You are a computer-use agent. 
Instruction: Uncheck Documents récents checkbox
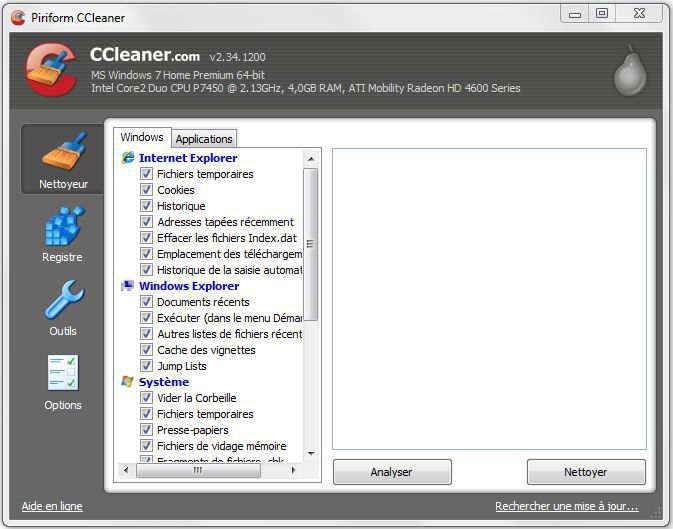(x=146, y=301)
